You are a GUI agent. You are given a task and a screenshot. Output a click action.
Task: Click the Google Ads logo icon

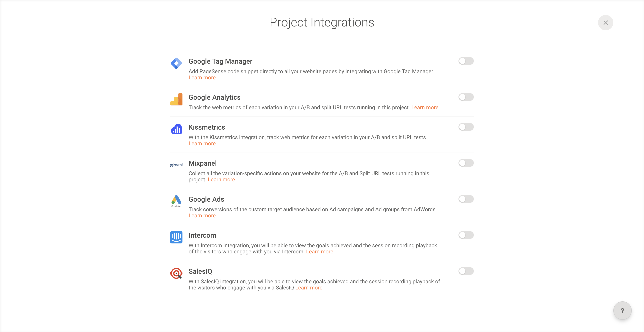pyautogui.click(x=176, y=201)
